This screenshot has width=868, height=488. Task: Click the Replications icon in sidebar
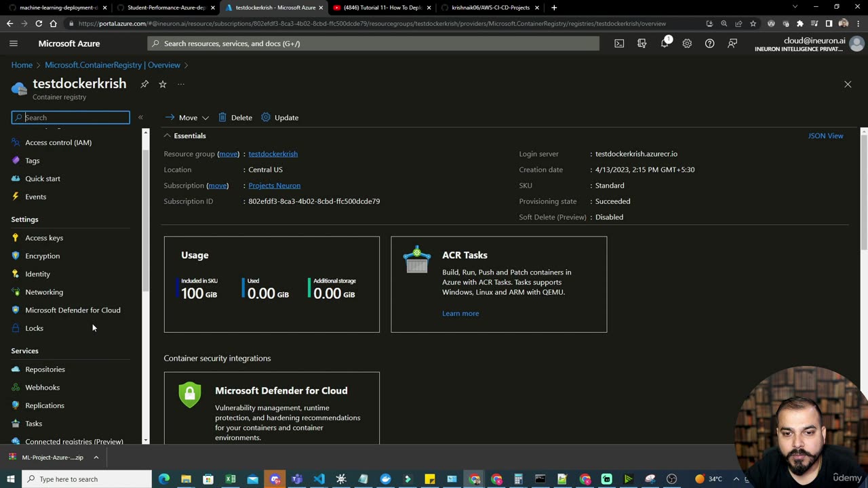click(16, 405)
